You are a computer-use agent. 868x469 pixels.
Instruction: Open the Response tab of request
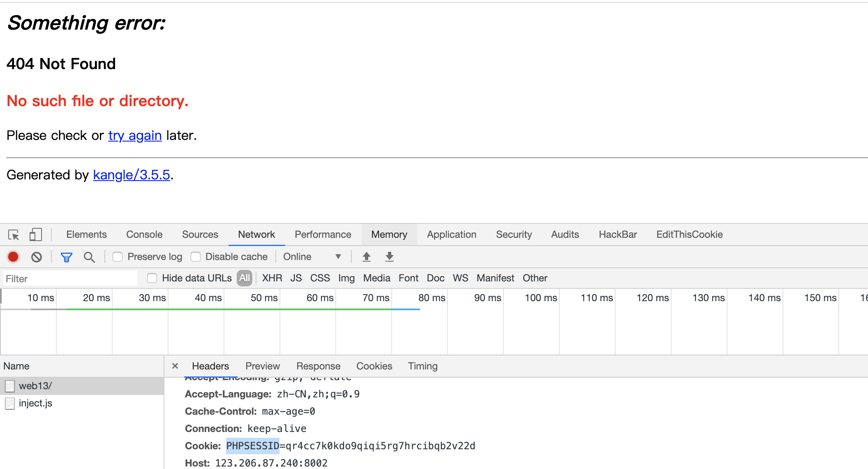coord(318,366)
